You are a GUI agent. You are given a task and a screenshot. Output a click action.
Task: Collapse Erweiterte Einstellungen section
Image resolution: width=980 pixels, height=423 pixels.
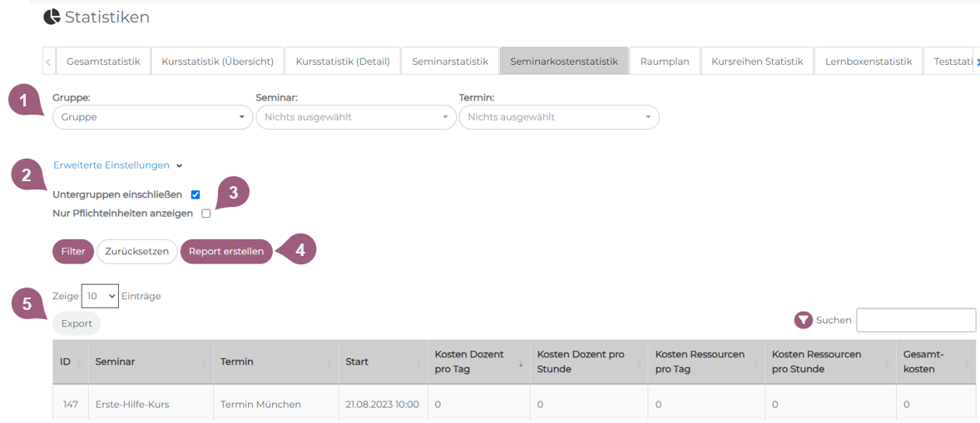pos(117,165)
